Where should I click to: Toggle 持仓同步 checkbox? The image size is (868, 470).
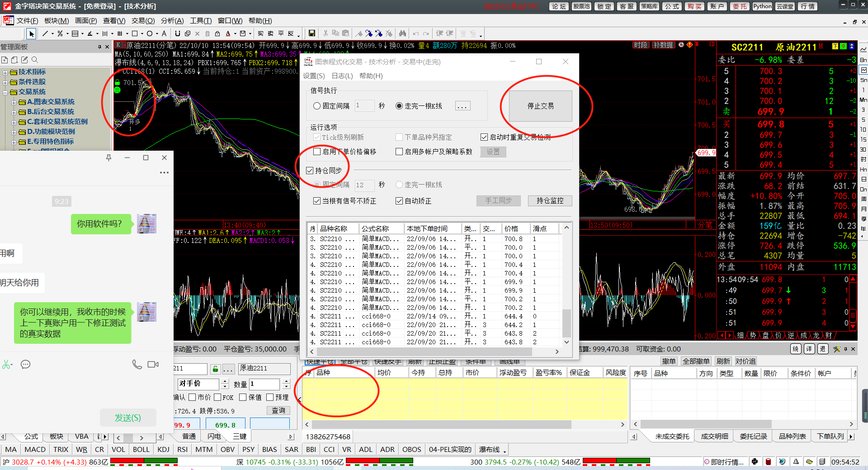pos(310,171)
